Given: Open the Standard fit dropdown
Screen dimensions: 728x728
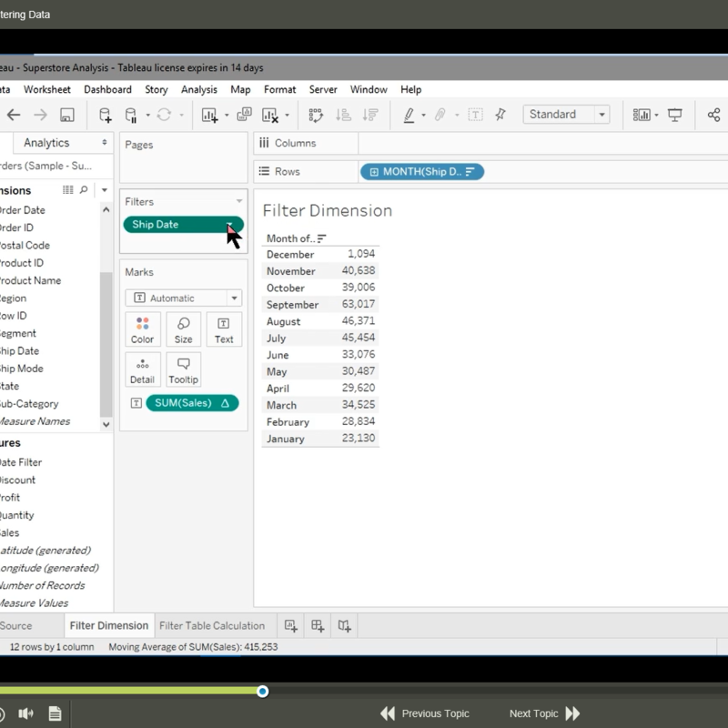Looking at the screenshot, I should click(x=602, y=115).
